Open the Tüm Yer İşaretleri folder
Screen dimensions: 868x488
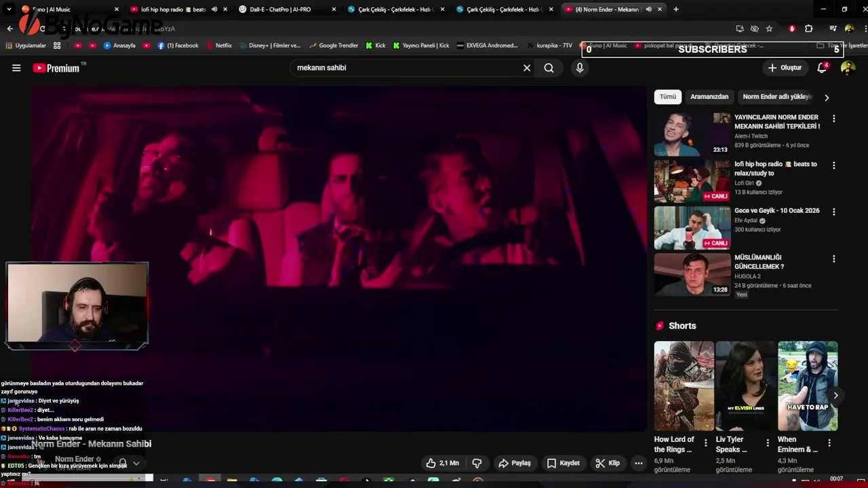tap(842, 45)
